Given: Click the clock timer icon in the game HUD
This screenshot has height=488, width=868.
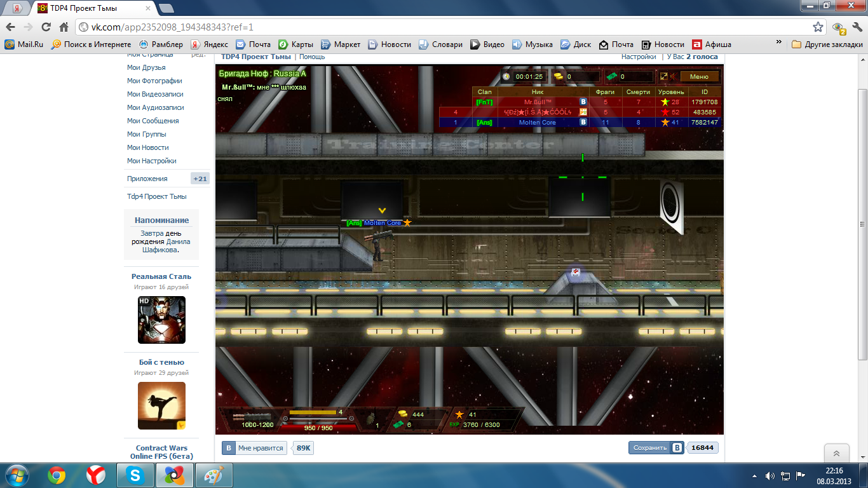Looking at the screenshot, I should (506, 76).
